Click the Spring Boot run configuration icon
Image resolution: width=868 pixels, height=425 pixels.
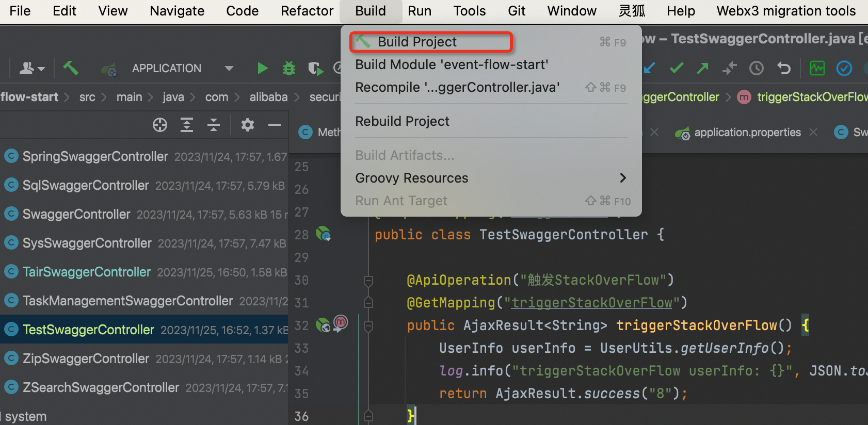(109, 69)
